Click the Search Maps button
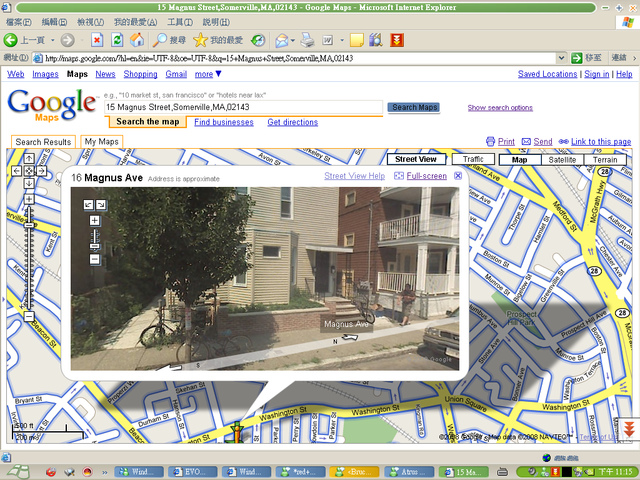This screenshot has height=480, width=640. coord(414,107)
